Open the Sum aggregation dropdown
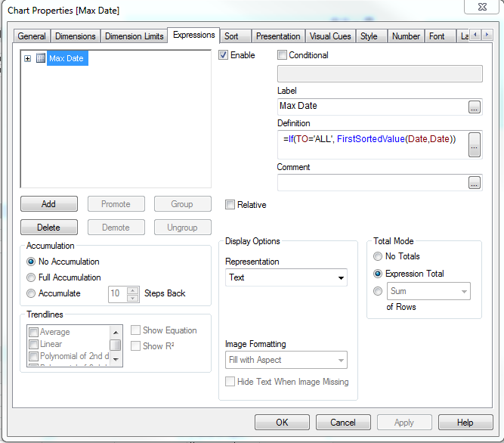This screenshot has height=443, width=504. click(x=428, y=291)
